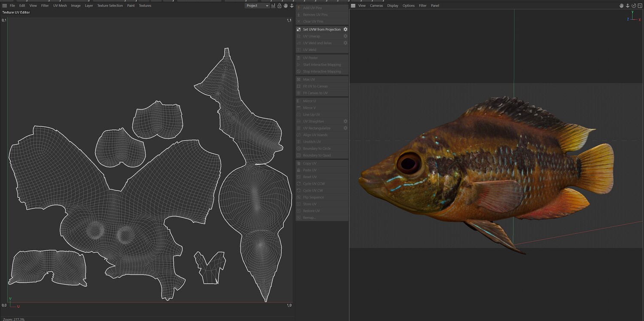Open the gear settings beside UV Straighten
This screenshot has width=644, height=321.
coord(345,121)
